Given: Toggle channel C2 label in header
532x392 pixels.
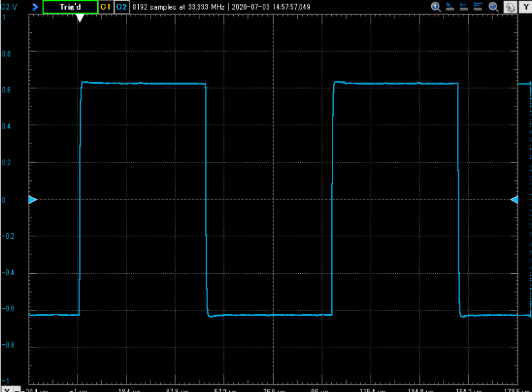Looking at the screenshot, I should coord(121,7).
